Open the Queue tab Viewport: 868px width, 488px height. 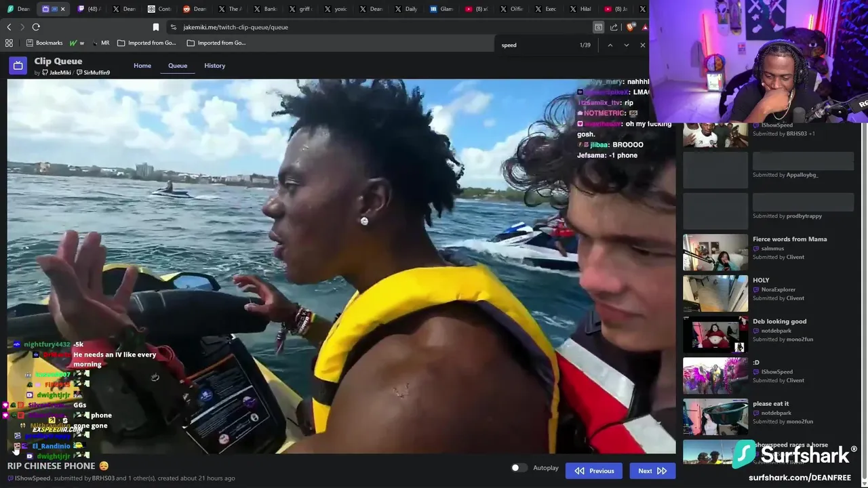click(x=178, y=66)
